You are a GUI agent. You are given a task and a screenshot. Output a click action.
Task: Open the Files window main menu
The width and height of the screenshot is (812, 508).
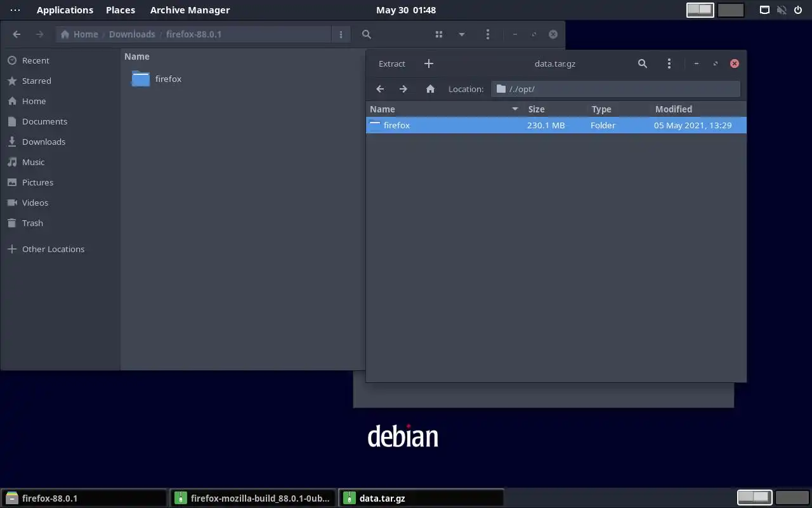coord(487,34)
